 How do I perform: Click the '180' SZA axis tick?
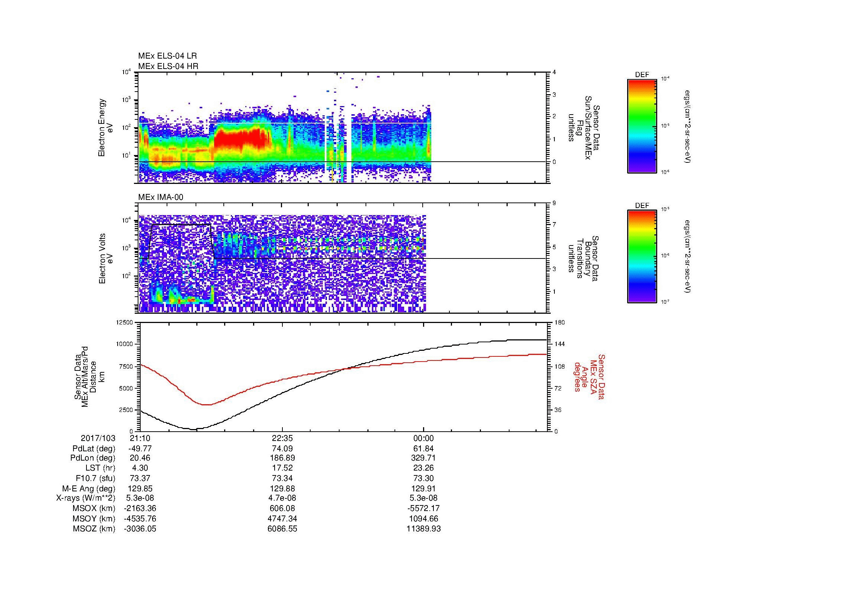[559, 323]
